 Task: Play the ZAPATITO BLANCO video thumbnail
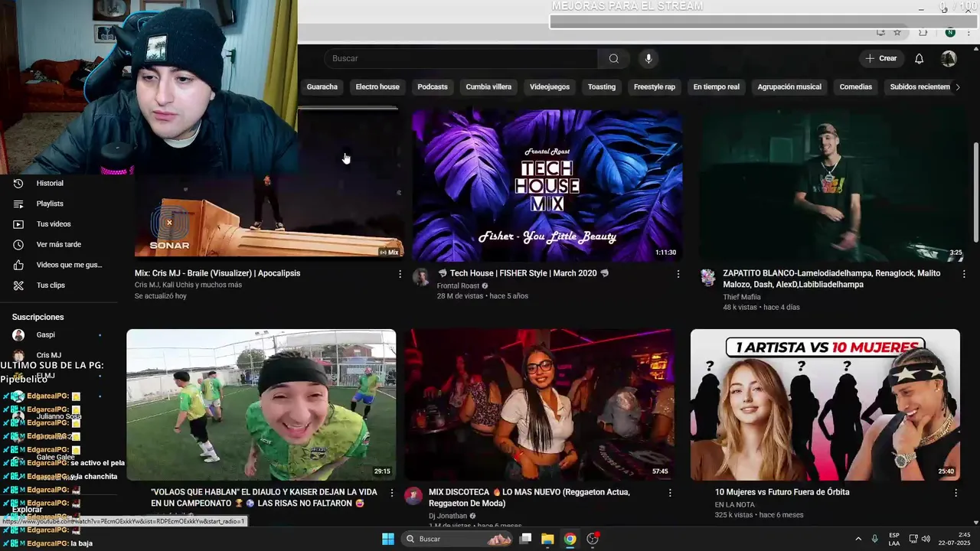pyautogui.click(x=833, y=185)
